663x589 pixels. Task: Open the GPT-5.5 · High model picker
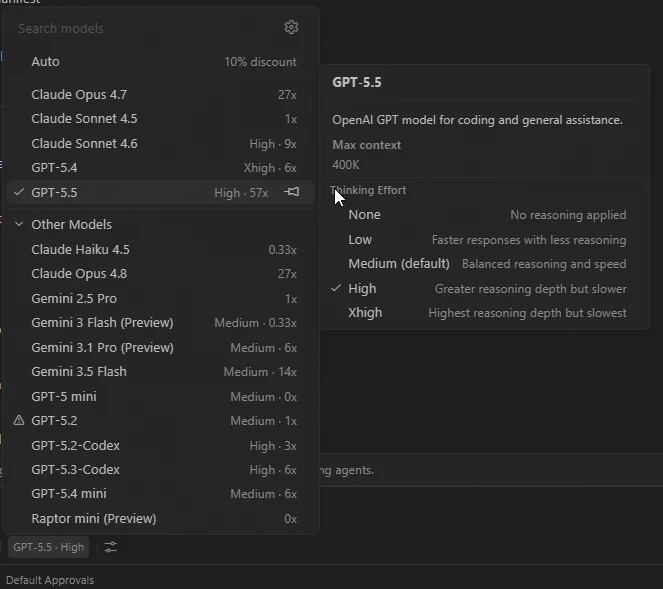(x=49, y=547)
